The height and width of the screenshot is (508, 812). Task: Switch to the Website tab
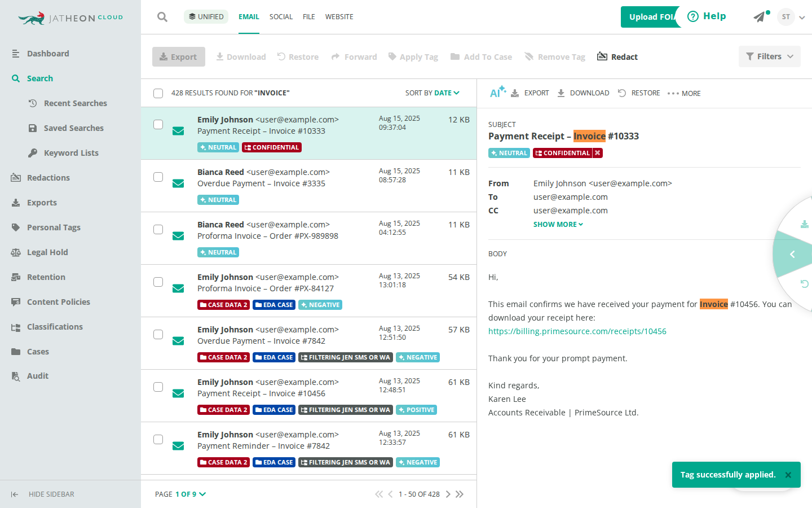pyautogui.click(x=339, y=17)
